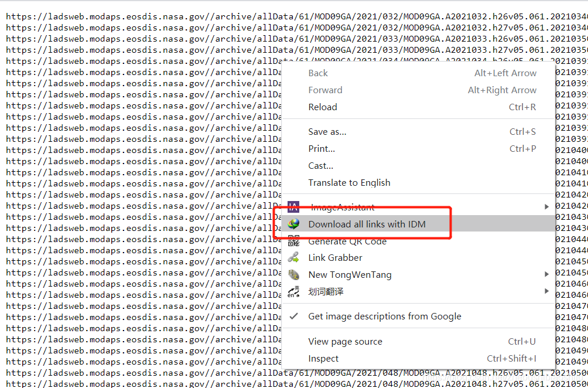The image size is (588, 388).
Task: Choose Print... from the context menu
Action: click(418, 149)
